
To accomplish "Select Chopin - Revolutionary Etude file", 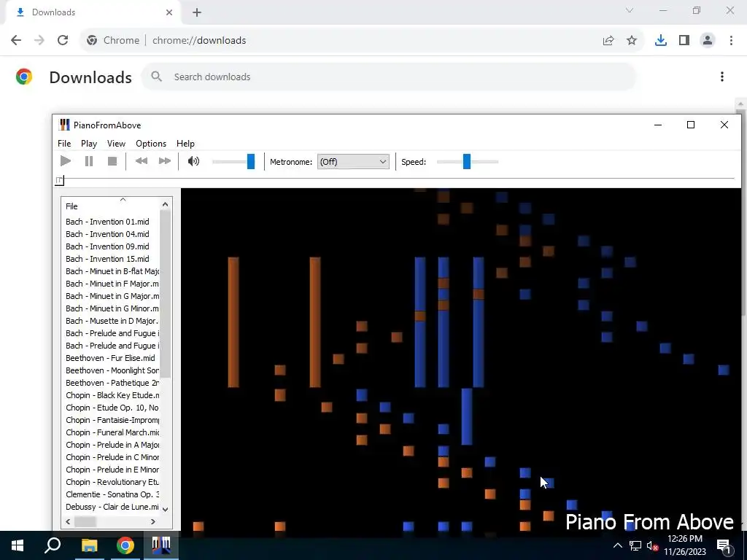I will click(x=111, y=481).
